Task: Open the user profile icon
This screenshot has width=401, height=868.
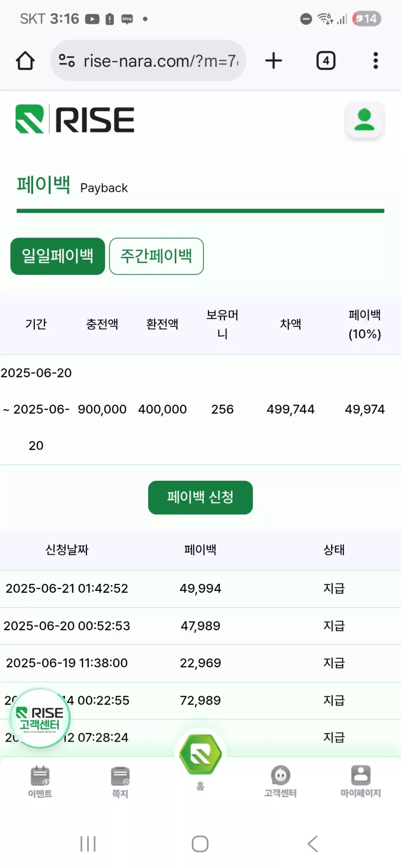Action: pyautogui.click(x=364, y=120)
